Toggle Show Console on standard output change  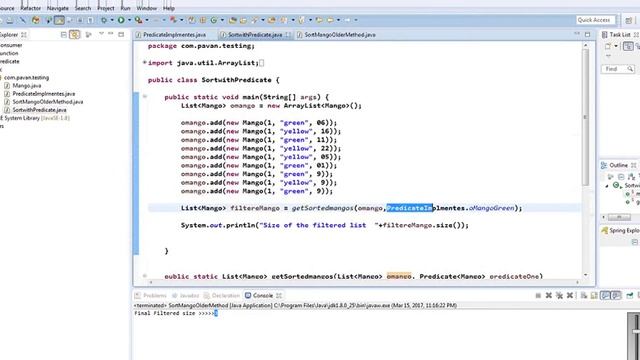(x=605, y=295)
